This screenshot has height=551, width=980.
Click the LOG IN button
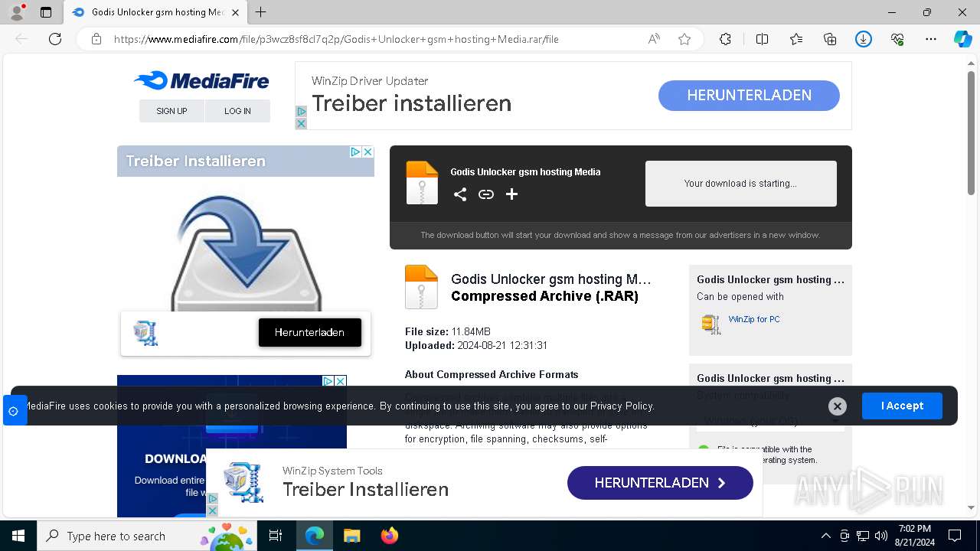coord(237,111)
